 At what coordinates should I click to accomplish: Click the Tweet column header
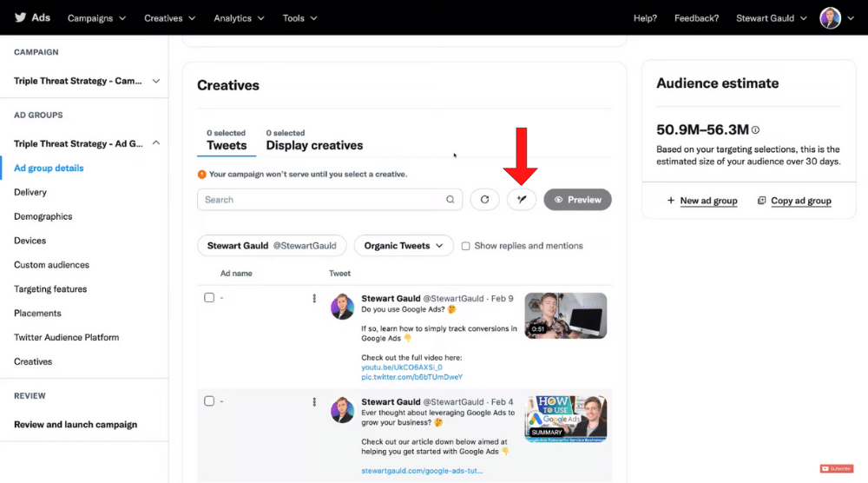[340, 274]
